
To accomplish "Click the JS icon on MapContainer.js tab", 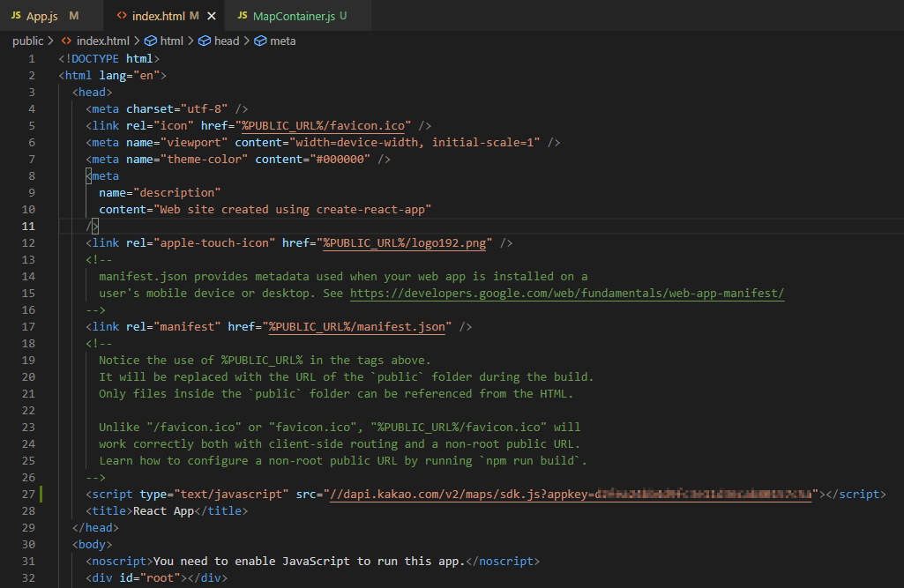I will coord(243,16).
